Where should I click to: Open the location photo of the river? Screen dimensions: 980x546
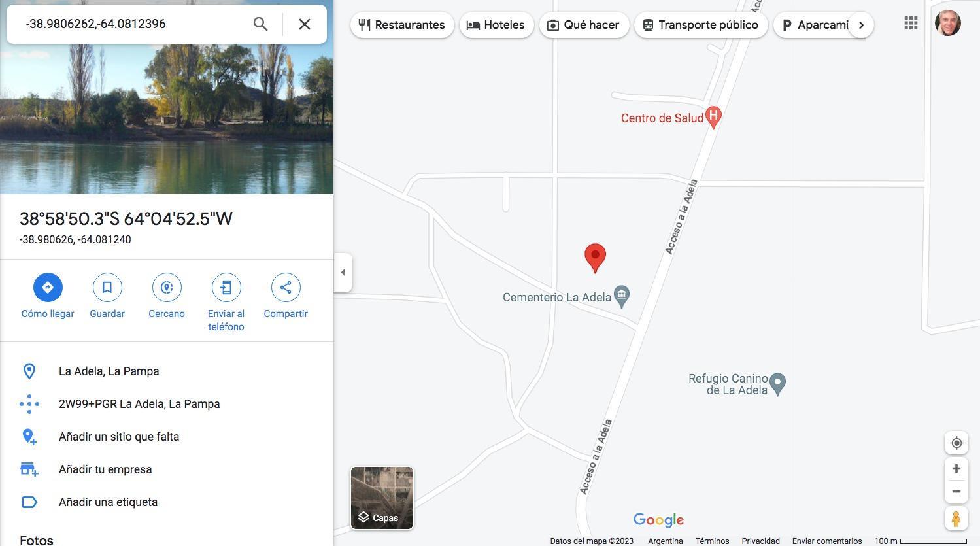pos(167,118)
